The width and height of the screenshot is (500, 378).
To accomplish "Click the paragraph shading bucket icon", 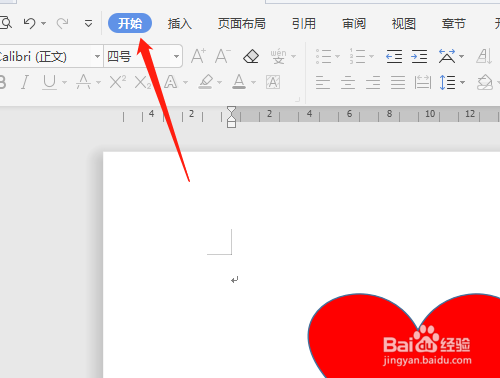I will [x=485, y=82].
